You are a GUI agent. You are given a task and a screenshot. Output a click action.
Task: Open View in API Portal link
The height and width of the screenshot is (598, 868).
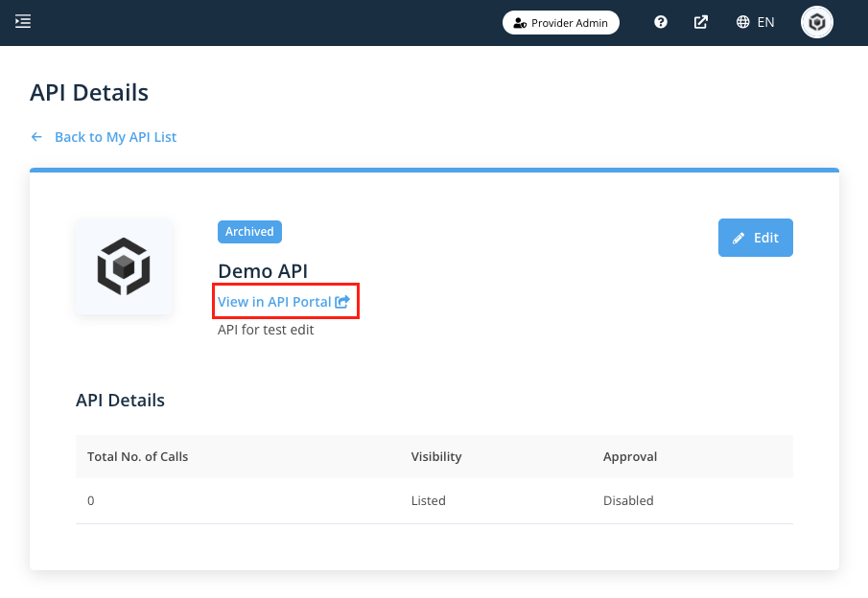[274, 302]
